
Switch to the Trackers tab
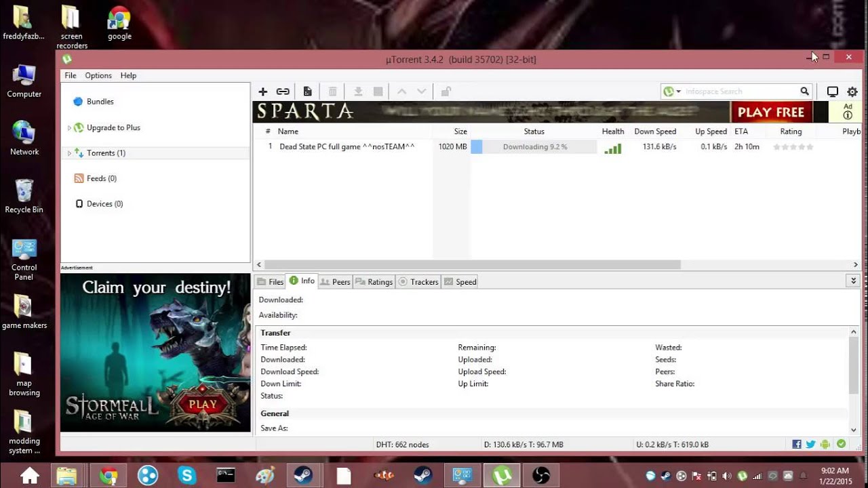pos(418,282)
